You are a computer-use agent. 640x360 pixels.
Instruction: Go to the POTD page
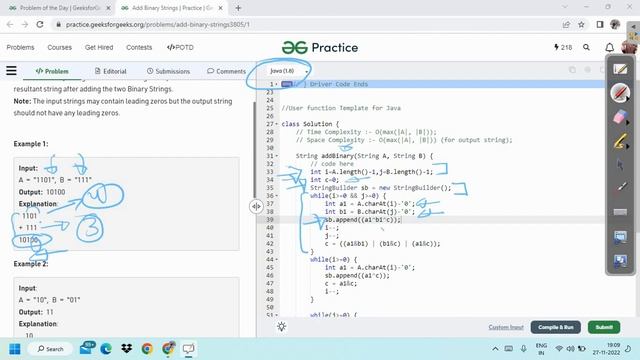180,47
